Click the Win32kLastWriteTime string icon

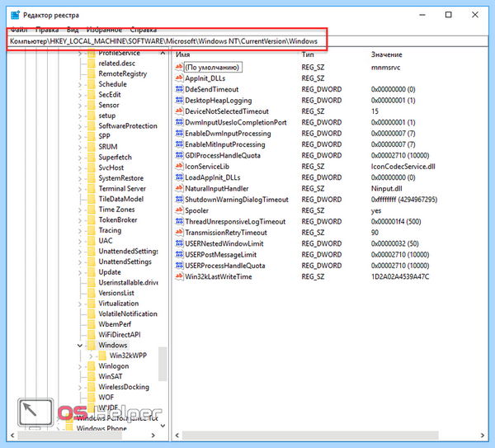pyautogui.click(x=179, y=276)
